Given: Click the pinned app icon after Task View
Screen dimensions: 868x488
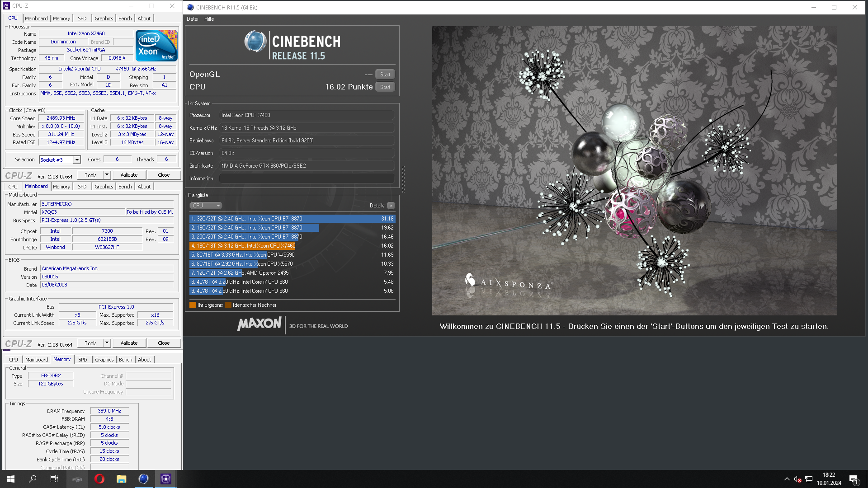Looking at the screenshot, I should tap(77, 479).
